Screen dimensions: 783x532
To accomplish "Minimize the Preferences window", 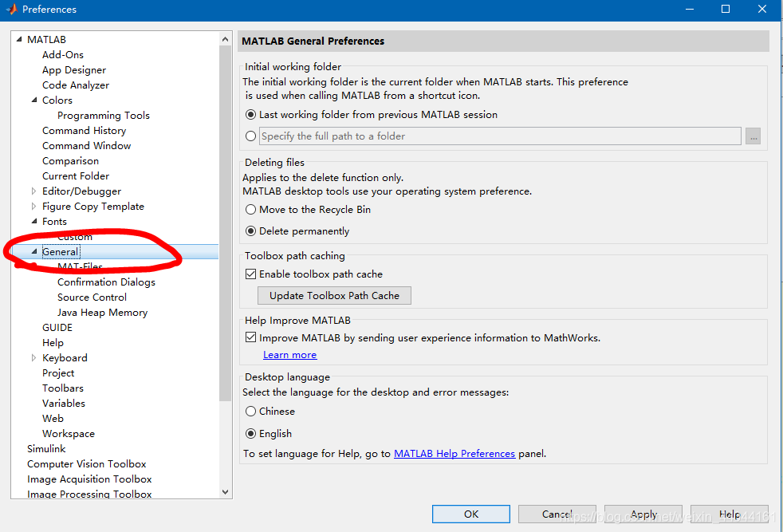I will (x=690, y=9).
